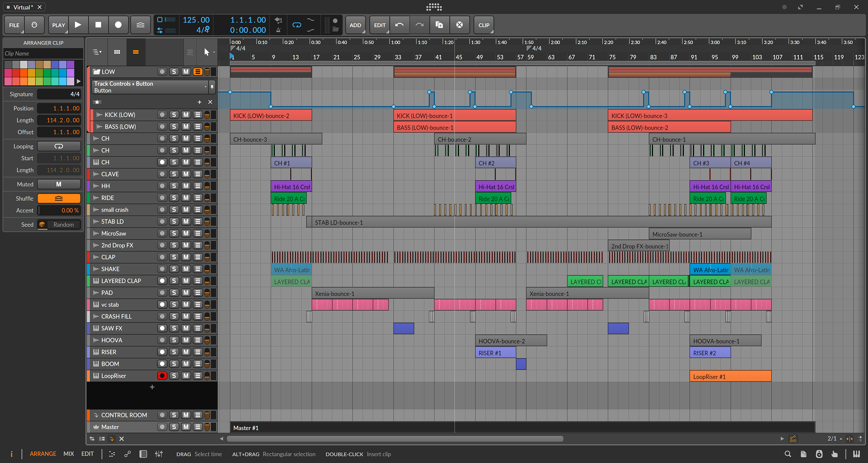Open lane menu on CONTROL ROOM track

pos(198,415)
